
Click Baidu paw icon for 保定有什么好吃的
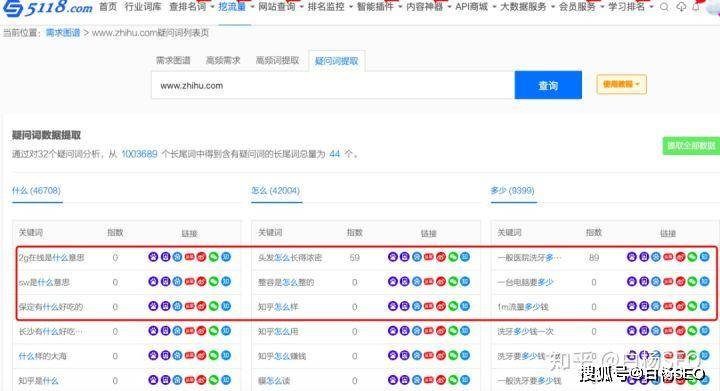[153, 306]
